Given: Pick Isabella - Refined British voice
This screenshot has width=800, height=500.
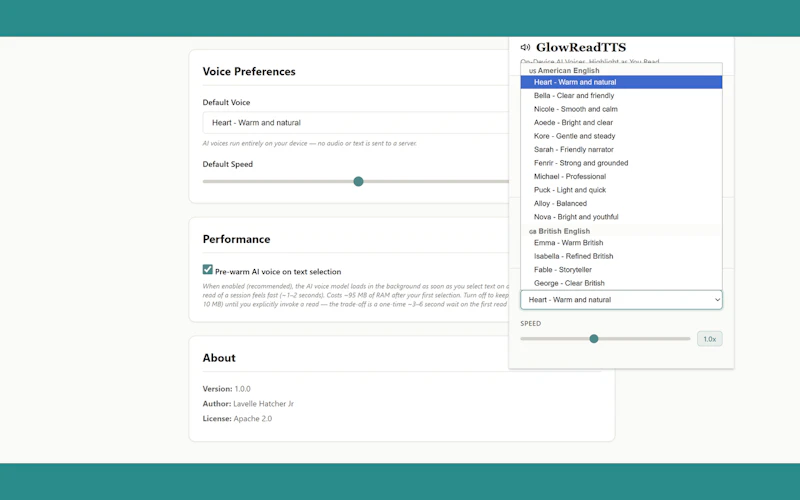Looking at the screenshot, I should pos(621,256).
